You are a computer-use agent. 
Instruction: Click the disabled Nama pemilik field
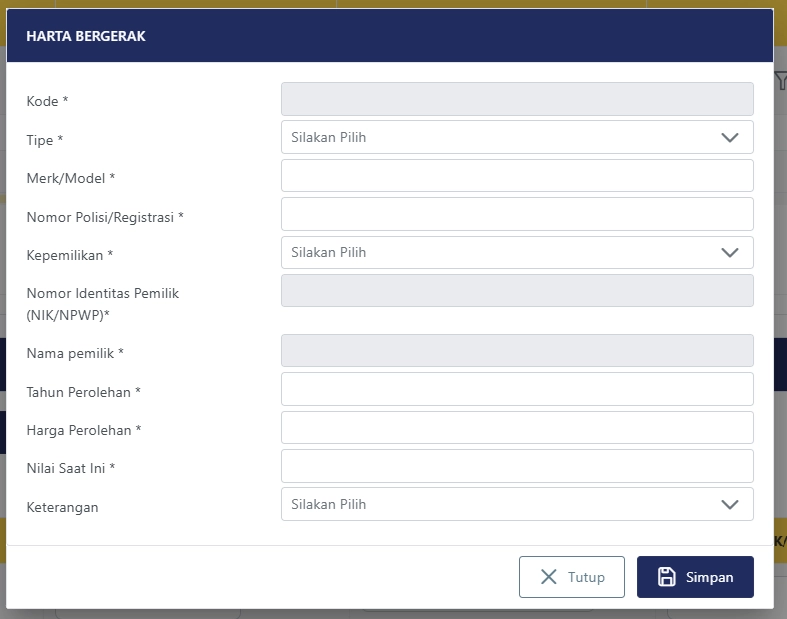516,351
